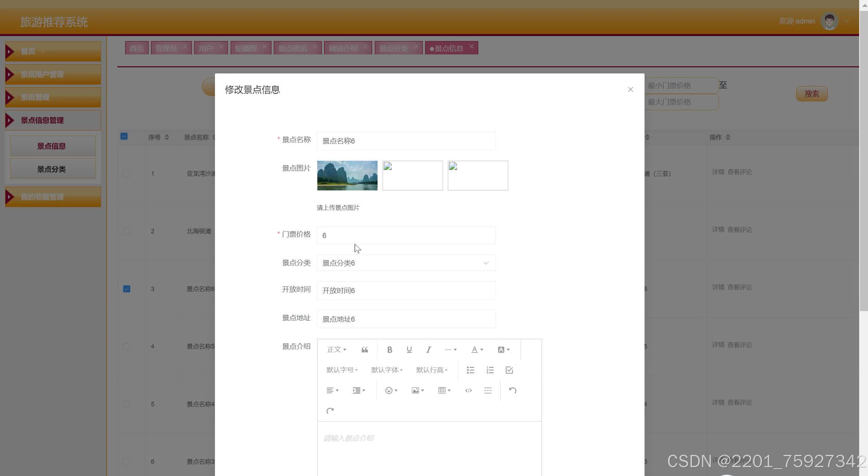Uncheck the row 3 景点名称6 checkbox

point(127,289)
